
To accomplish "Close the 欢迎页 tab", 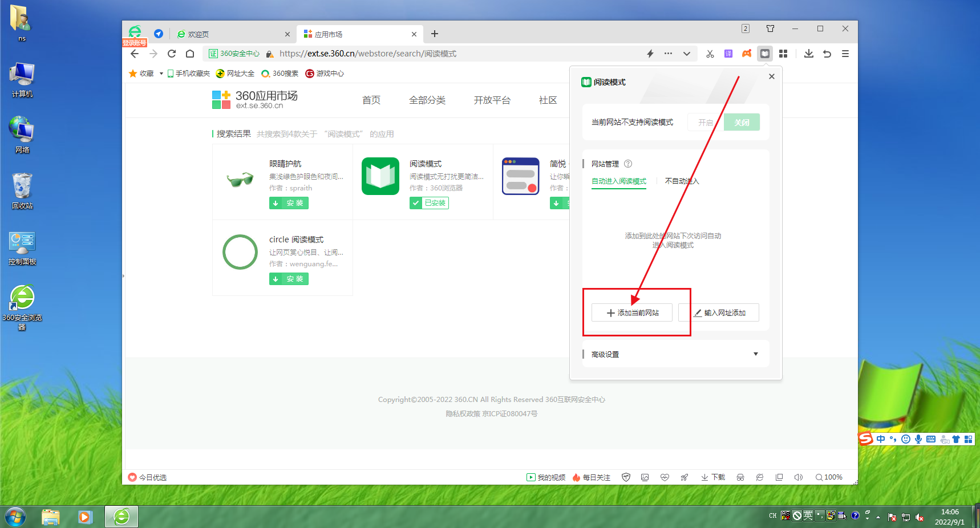I will coord(287,34).
